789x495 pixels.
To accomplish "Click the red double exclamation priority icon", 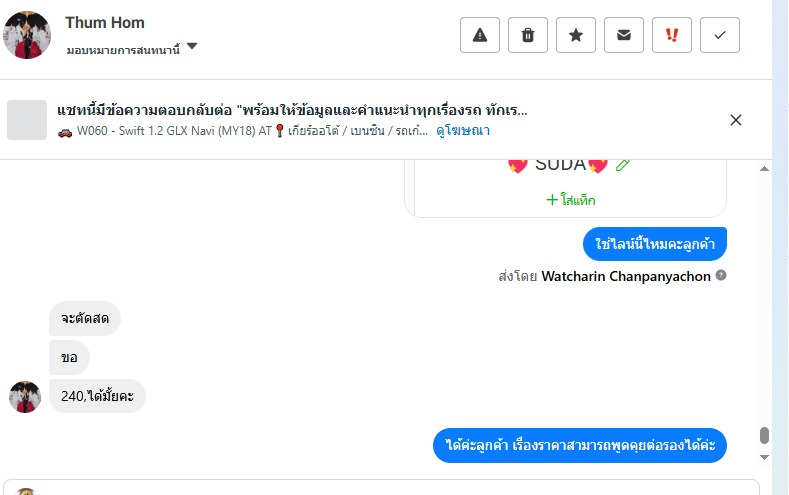I will 672,35.
